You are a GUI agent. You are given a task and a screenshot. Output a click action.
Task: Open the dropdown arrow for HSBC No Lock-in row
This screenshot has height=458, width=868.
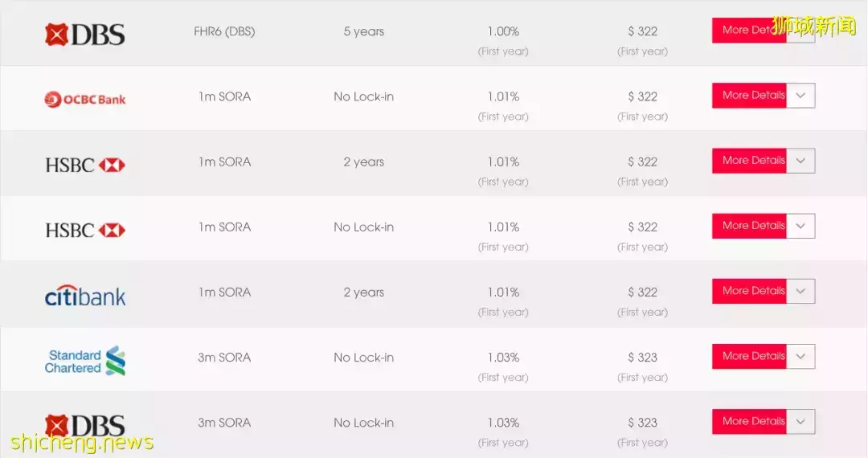pyautogui.click(x=800, y=226)
